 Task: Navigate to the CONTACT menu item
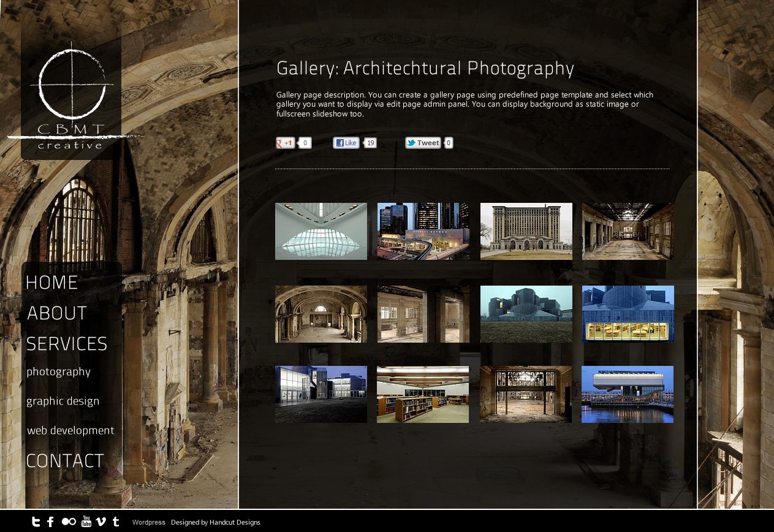(65, 461)
